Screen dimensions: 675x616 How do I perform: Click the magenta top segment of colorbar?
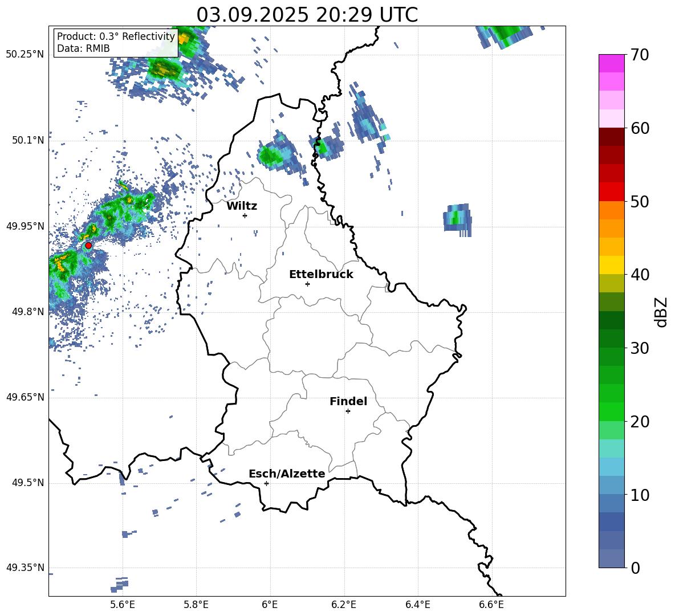coord(611,63)
